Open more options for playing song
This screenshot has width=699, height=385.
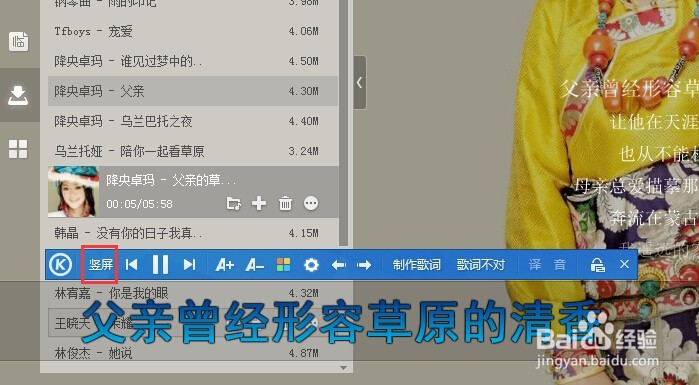[311, 203]
